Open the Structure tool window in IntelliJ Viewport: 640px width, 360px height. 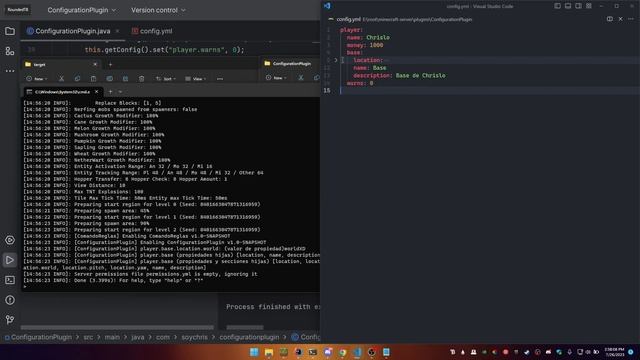[x=10, y=51]
